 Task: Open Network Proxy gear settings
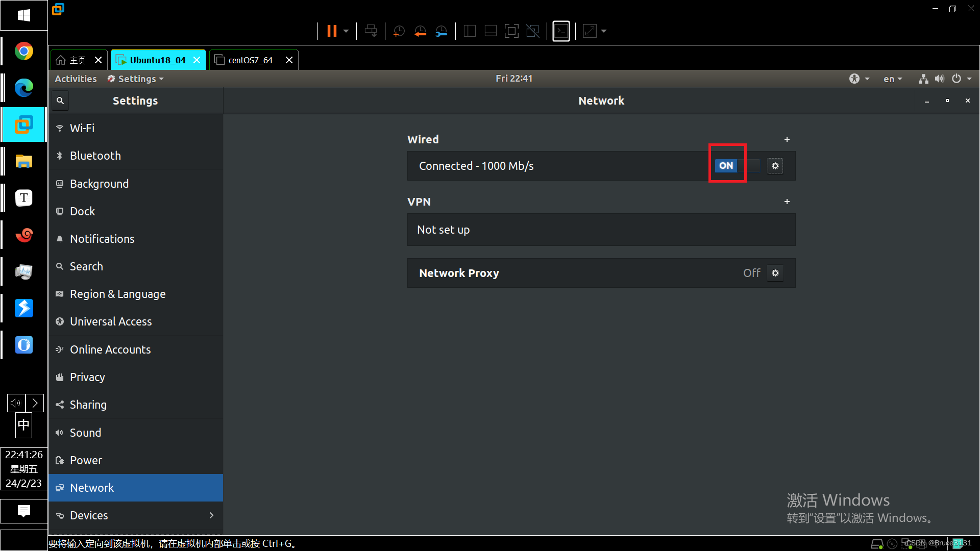pos(775,273)
